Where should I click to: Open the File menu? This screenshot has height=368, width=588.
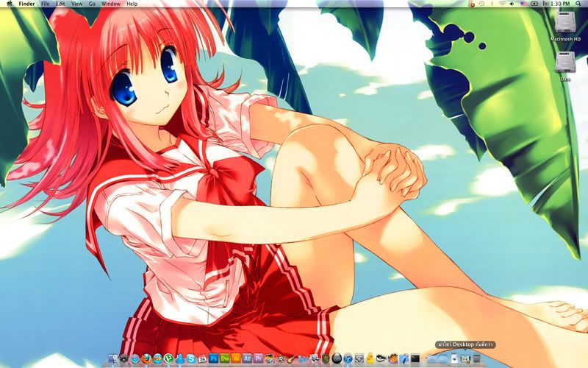coord(45,4)
